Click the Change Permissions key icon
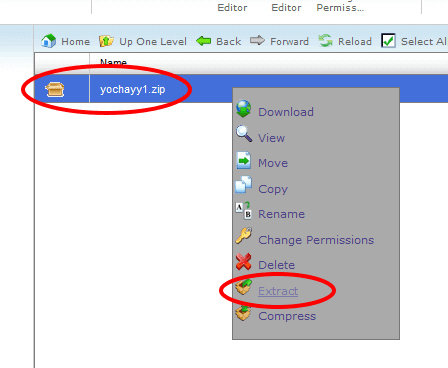The height and width of the screenshot is (368, 448). coord(244,236)
